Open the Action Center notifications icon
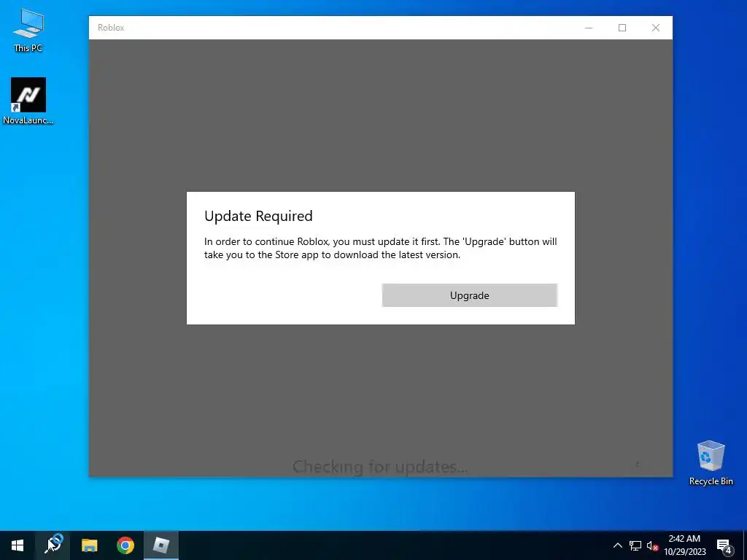 coord(724,545)
